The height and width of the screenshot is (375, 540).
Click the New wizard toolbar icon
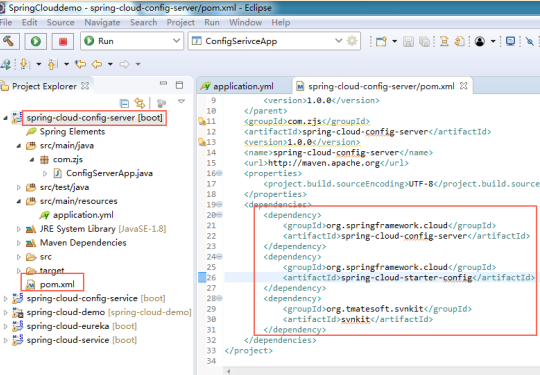381,41
